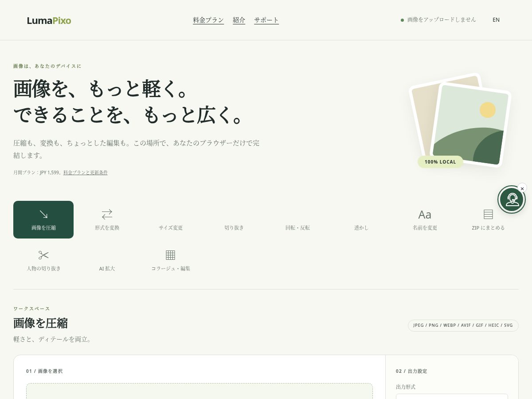Open the 形式を変換 convert format tool
Viewport: 532px width, 399px height.
107,219
